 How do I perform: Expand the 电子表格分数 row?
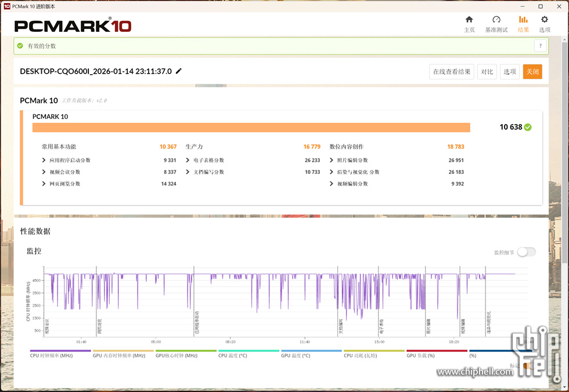pyautogui.click(x=188, y=160)
